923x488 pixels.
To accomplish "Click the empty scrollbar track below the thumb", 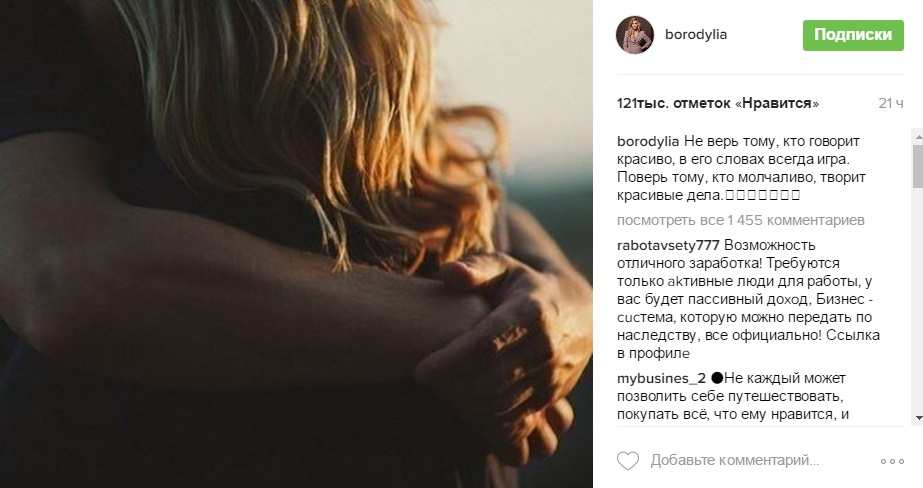I will click(918, 299).
